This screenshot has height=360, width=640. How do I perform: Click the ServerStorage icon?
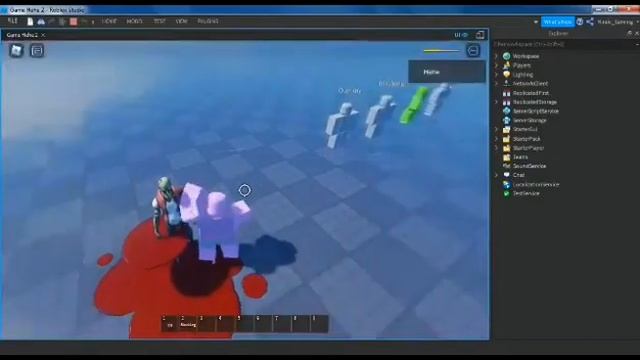[507, 120]
